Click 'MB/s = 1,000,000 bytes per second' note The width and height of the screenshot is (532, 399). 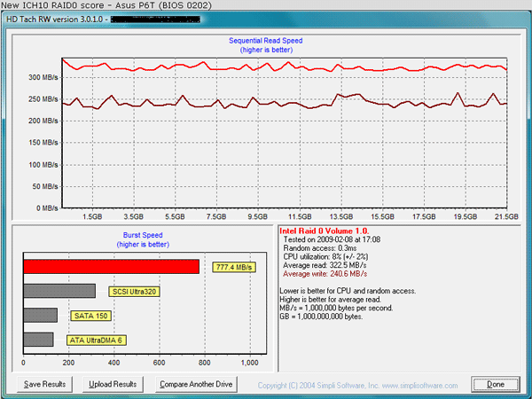(x=336, y=308)
